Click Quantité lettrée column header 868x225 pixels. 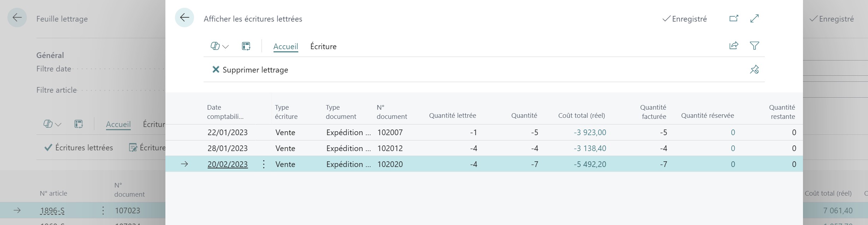(452, 116)
